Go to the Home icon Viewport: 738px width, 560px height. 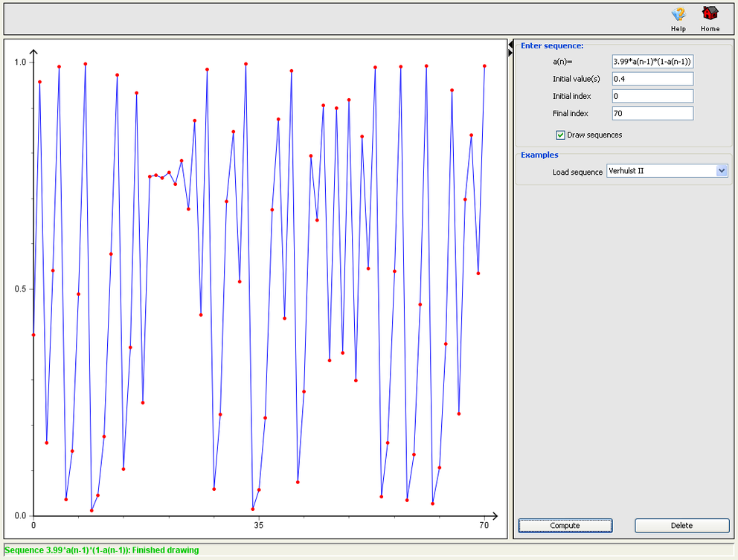tap(710, 14)
